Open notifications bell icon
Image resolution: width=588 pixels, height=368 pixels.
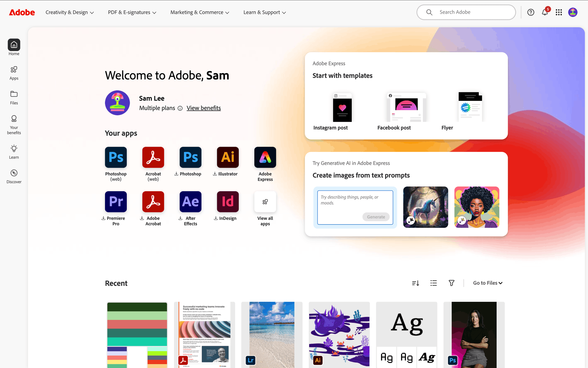pyautogui.click(x=545, y=12)
